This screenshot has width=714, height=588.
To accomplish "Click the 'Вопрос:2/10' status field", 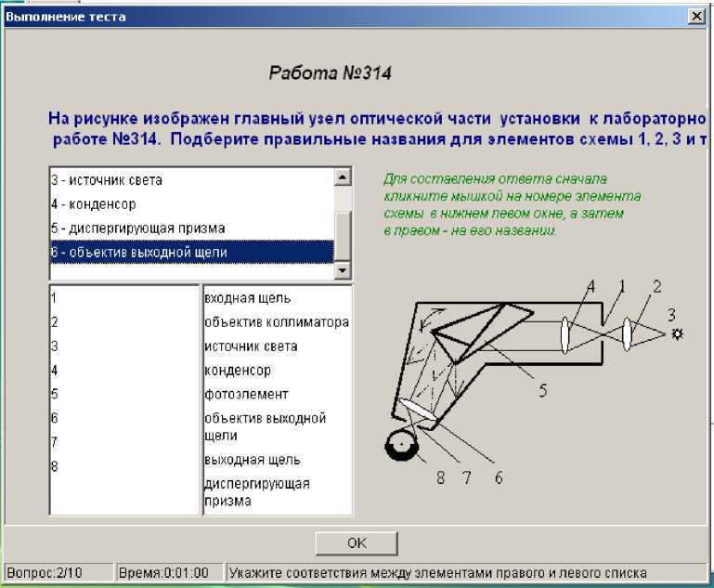I will click(58, 572).
